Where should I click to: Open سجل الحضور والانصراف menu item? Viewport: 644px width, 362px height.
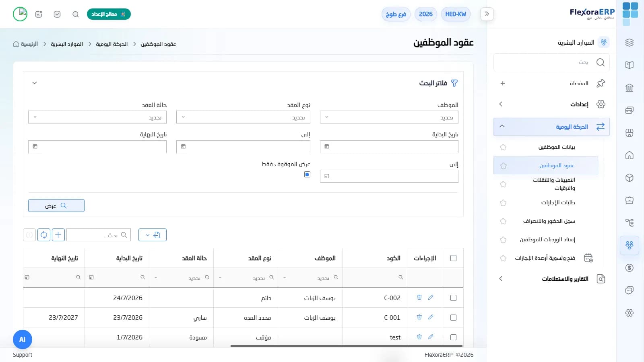549,221
